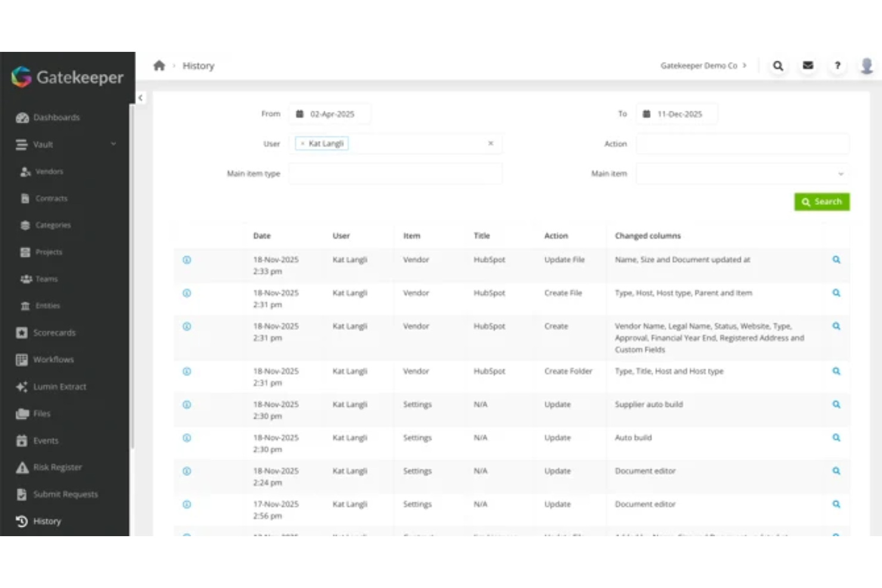Collapse the sidebar with the arrow toggle

pos(140,97)
